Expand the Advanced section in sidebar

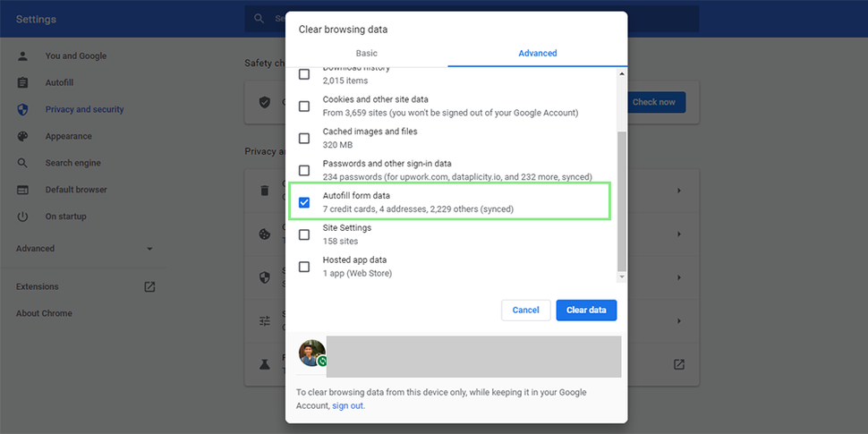[x=149, y=249]
